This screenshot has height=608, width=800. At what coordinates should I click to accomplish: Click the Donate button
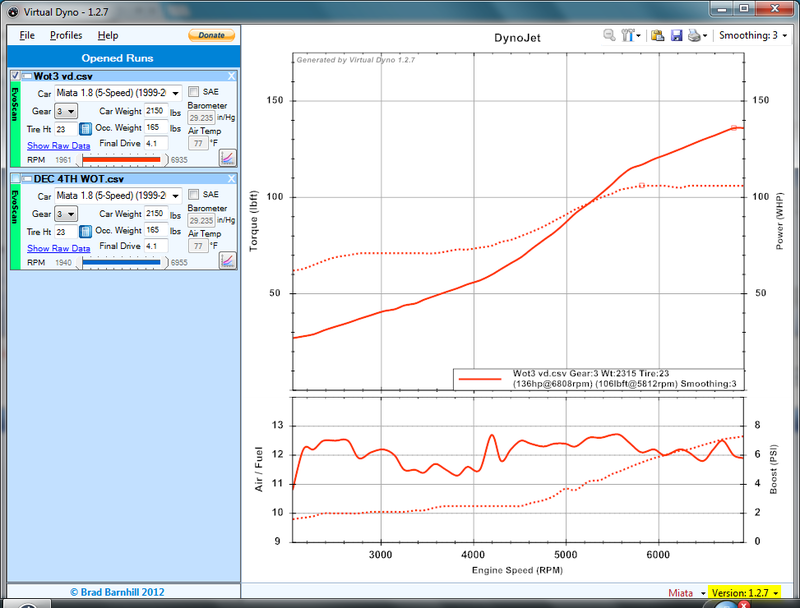[x=211, y=35]
